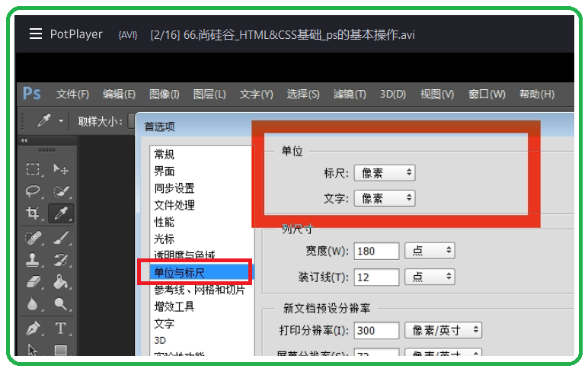Click the 打印分辨率 input field
The width and height of the screenshot is (588, 372).
376,330
